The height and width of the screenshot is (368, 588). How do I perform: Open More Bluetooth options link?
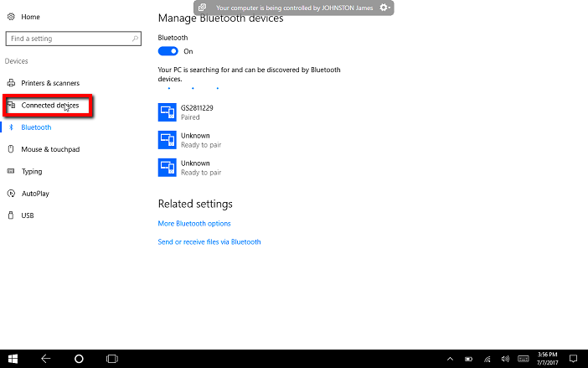[194, 224]
